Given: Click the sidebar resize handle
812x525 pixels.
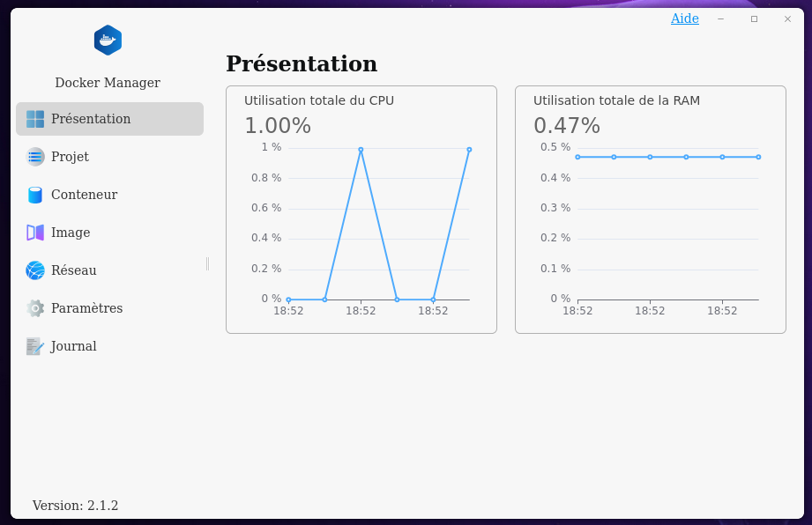Looking at the screenshot, I should [207, 263].
